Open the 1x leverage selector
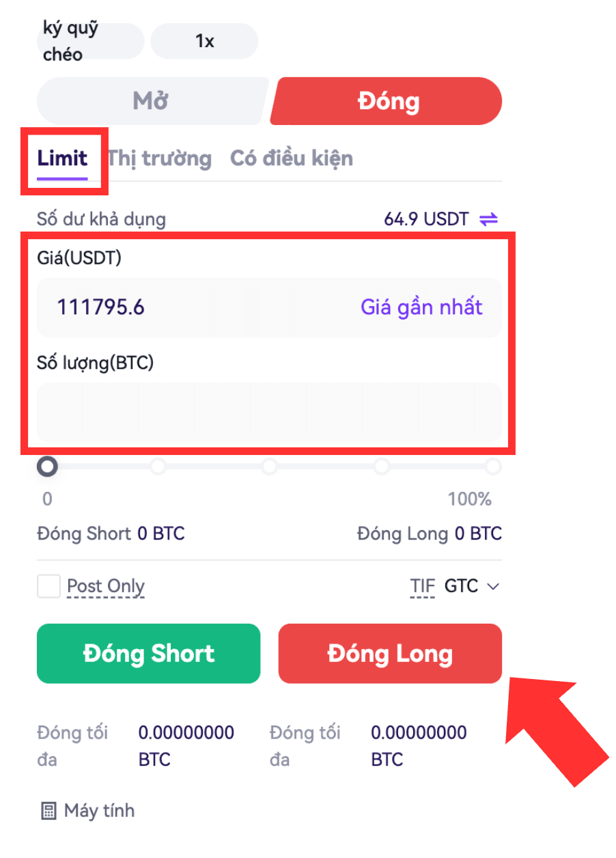Image resolution: width=616 pixels, height=858 pixels. 204,41
